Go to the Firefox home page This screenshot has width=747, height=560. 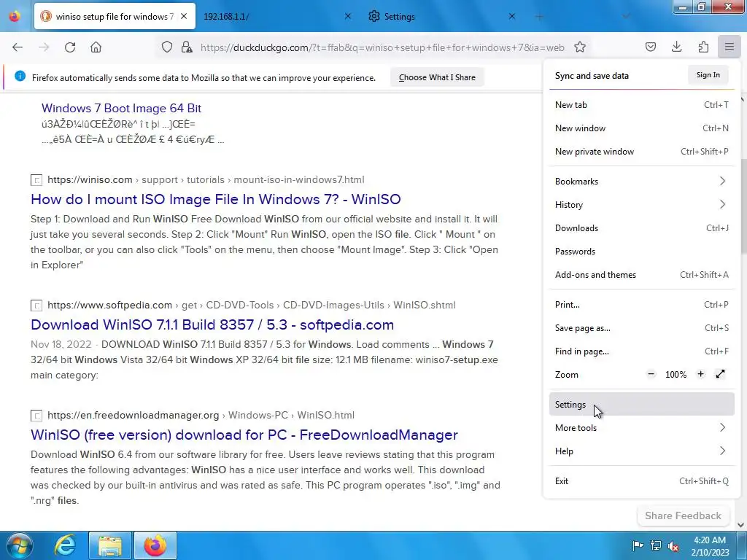coord(96,47)
